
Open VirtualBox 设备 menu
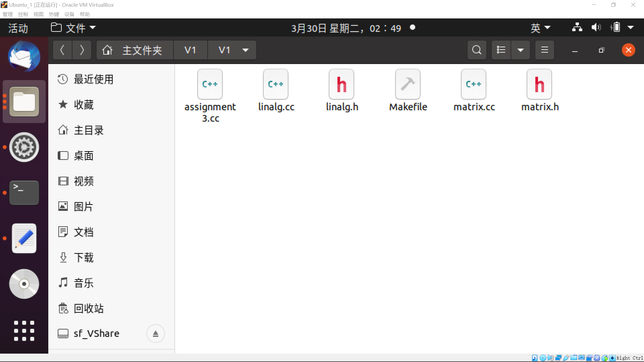(69, 14)
